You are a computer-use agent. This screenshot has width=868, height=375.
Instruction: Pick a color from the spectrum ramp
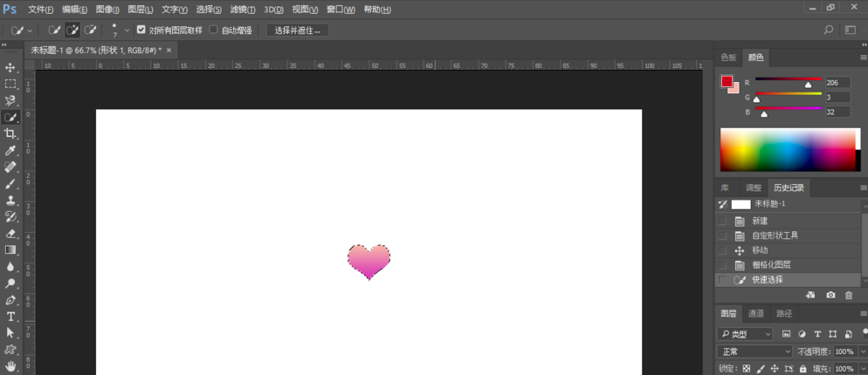[x=790, y=150]
